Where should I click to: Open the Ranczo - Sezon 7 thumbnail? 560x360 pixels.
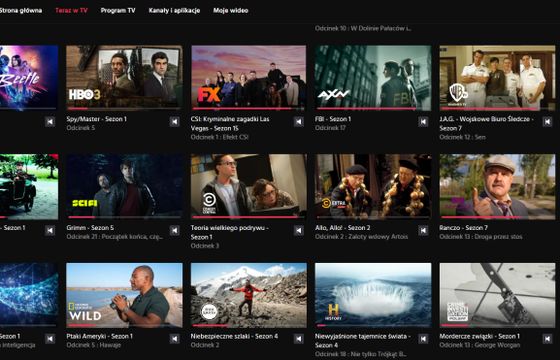(x=497, y=186)
